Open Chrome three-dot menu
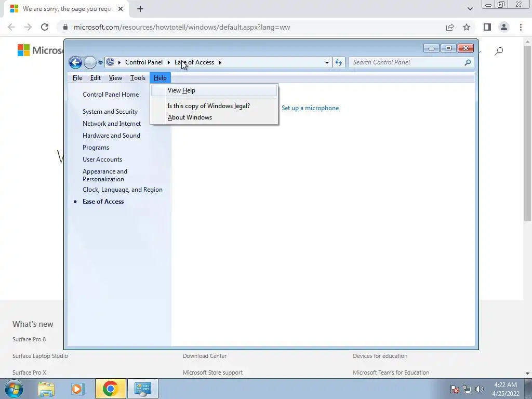The image size is (532, 399). [521, 27]
